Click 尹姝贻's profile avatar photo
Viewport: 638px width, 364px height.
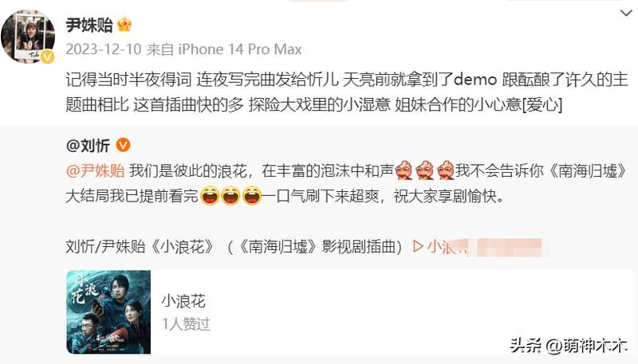[28, 37]
